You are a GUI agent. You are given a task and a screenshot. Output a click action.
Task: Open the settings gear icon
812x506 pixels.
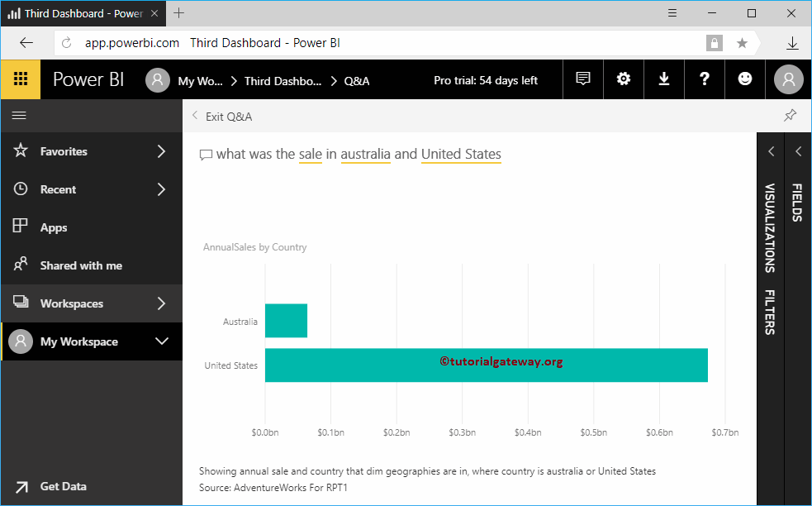pyautogui.click(x=624, y=79)
